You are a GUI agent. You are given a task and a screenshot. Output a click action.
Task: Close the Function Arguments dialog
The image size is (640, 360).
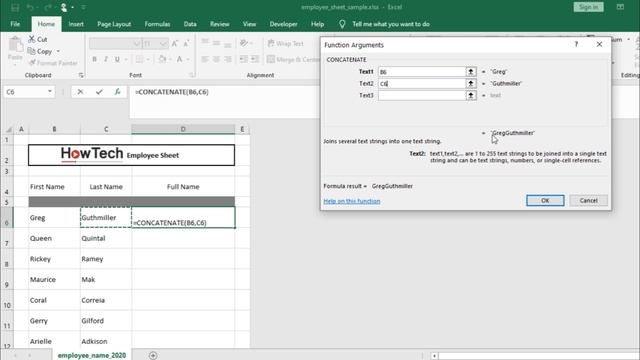(x=599, y=44)
